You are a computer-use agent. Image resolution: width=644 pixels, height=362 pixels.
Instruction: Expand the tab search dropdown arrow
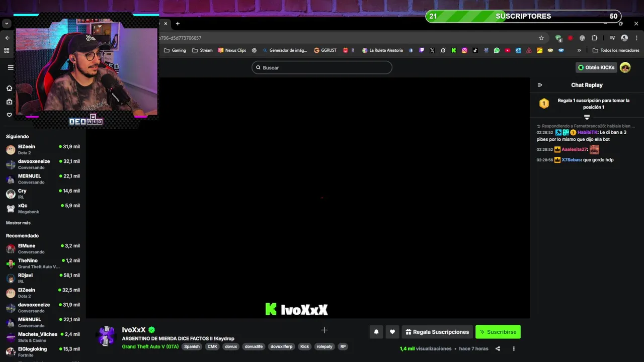(x=7, y=24)
